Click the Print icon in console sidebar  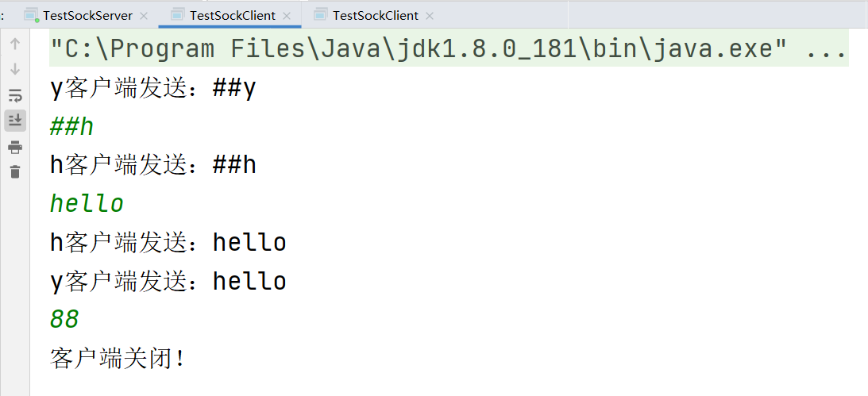15,147
